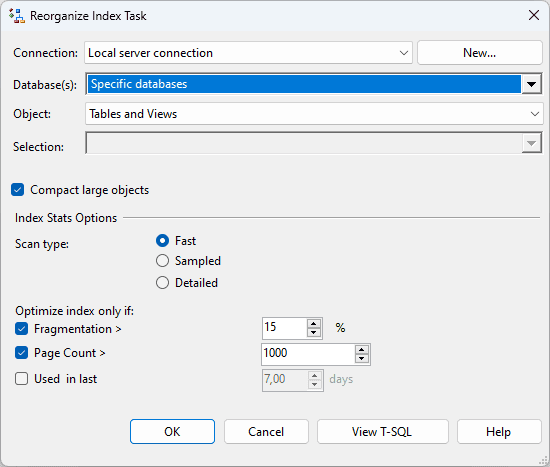This screenshot has height=467, width=550.
Task: Increase the Page Count value with up arrow
Action: coord(362,350)
